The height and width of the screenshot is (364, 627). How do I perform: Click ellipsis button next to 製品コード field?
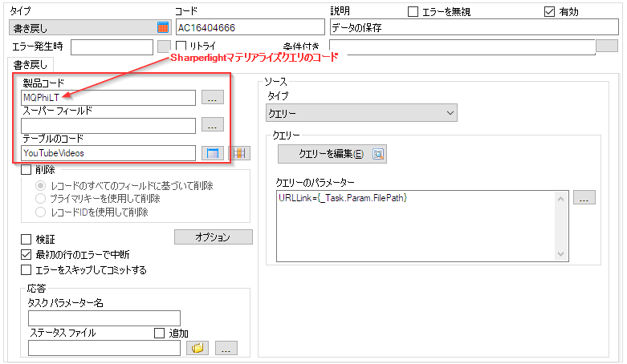(212, 98)
